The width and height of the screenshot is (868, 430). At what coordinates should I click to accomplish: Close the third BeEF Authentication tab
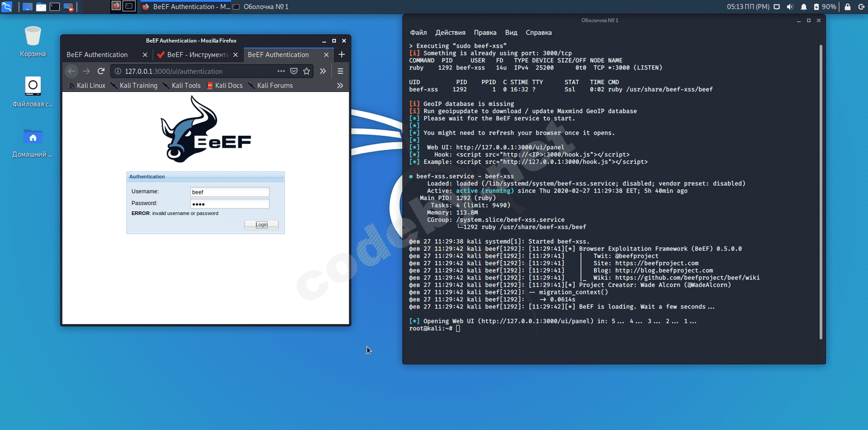(326, 55)
